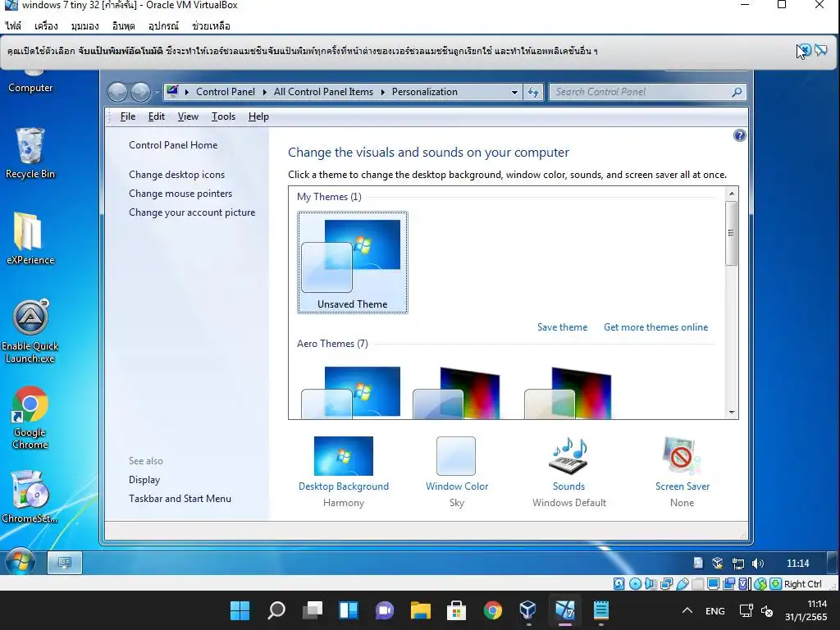Open the VirtualBox อุปกรณ์ menu
The width and height of the screenshot is (840, 630).
(x=163, y=25)
